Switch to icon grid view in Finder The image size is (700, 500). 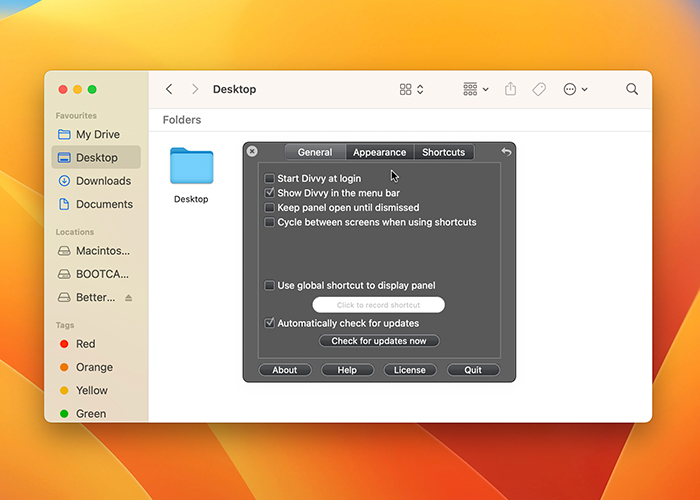(x=405, y=89)
